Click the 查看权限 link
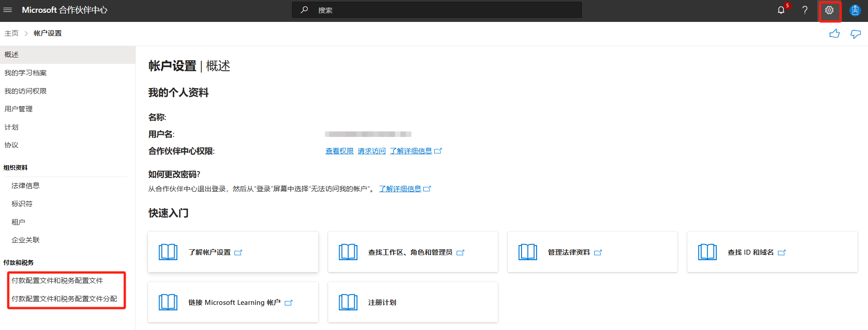Screen dimensions: 868x330 tap(340, 151)
